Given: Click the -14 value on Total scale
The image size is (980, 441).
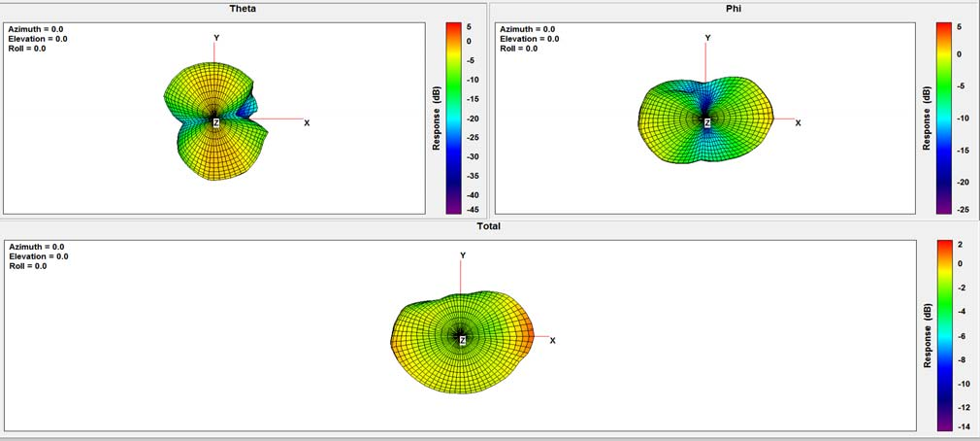Looking at the screenshot, I should 964,426.
